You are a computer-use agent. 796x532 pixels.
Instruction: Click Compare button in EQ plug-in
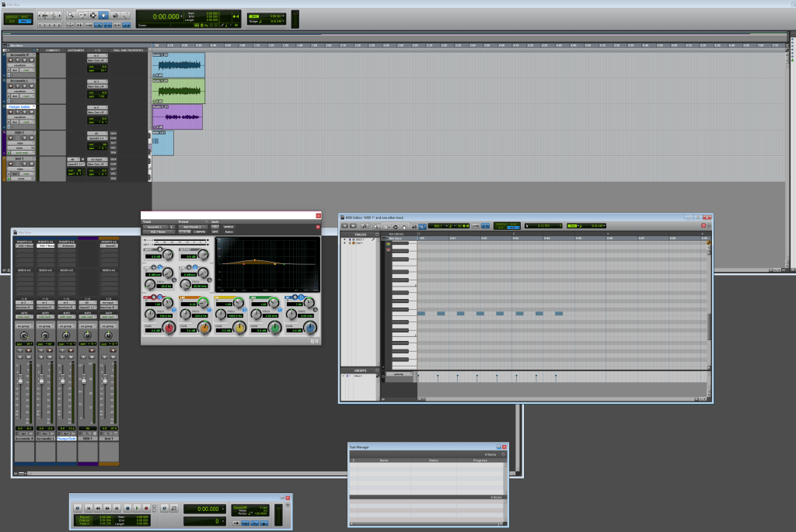pyautogui.click(x=198, y=231)
